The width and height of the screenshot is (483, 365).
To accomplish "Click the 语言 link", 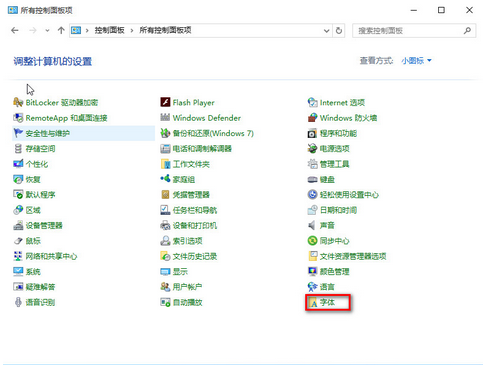I will click(327, 287).
